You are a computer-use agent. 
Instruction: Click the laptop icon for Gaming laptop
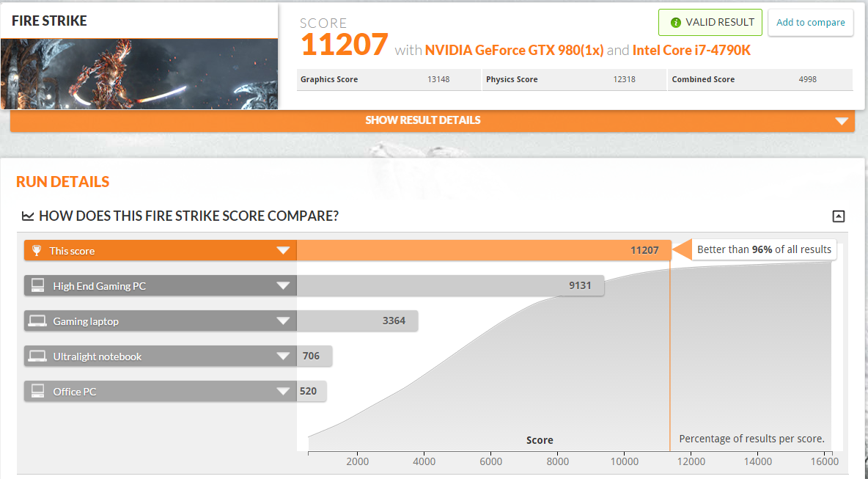37,321
